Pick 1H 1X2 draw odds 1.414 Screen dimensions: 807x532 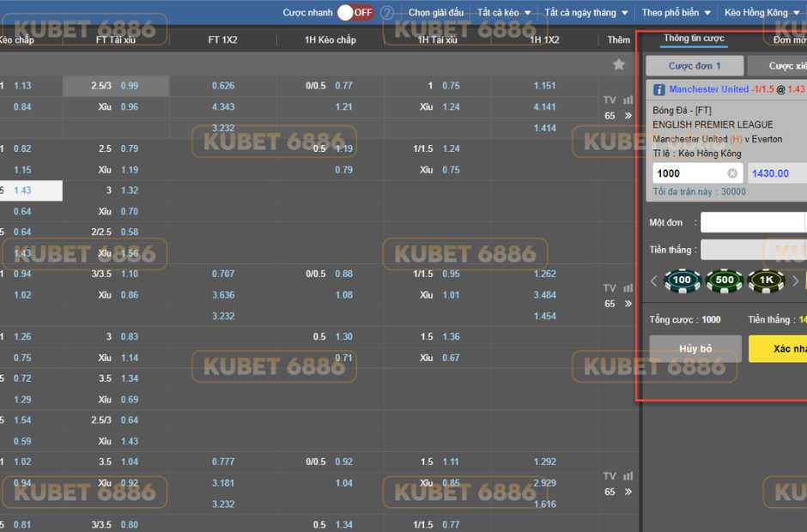(544, 128)
